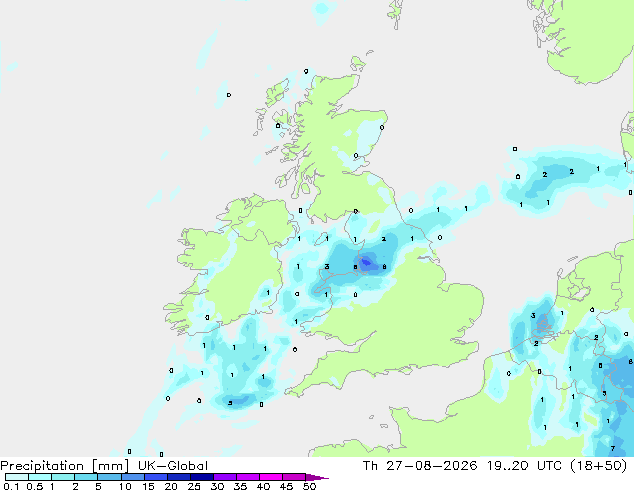Click the '15' legend scale label

point(148,486)
